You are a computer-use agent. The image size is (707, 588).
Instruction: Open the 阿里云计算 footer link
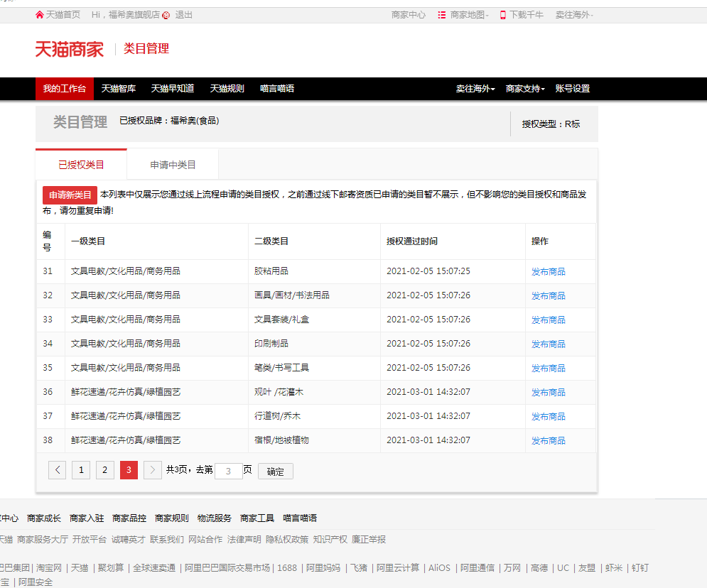click(398, 567)
